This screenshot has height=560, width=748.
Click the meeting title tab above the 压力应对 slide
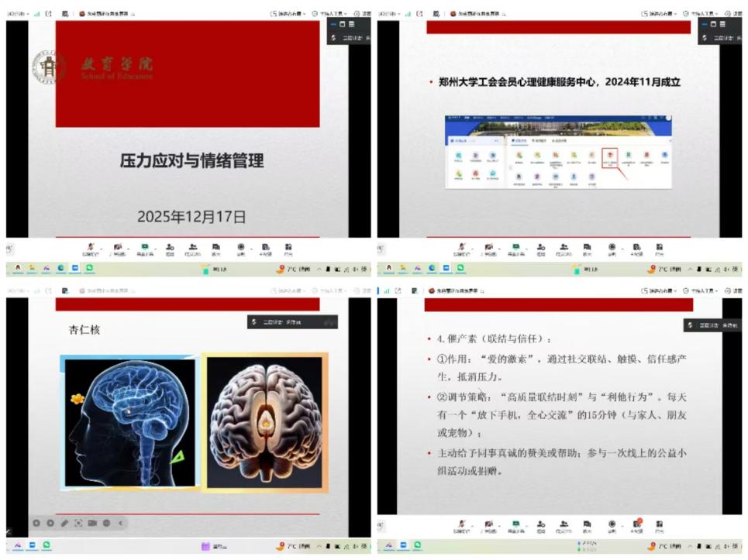[107, 13]
